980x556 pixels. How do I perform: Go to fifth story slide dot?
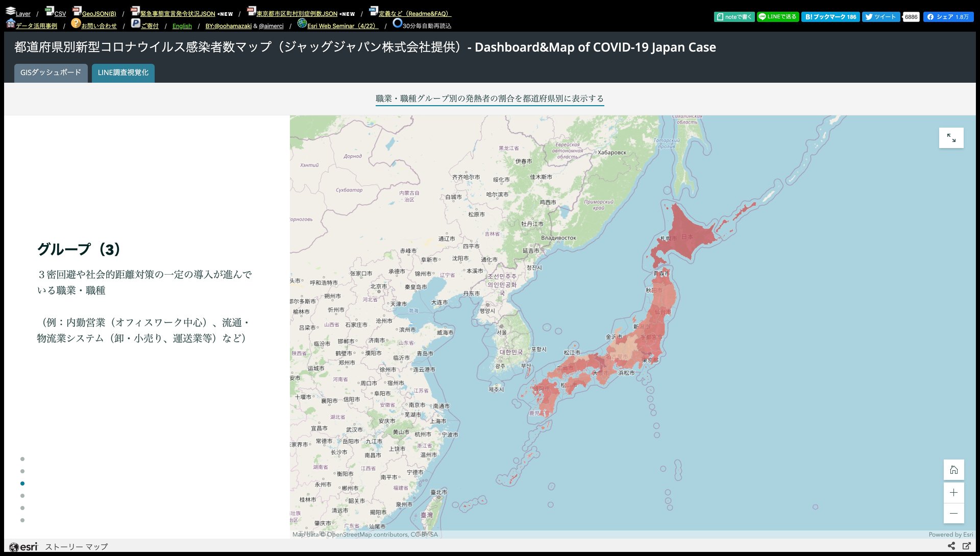click(x=22, y=508)
